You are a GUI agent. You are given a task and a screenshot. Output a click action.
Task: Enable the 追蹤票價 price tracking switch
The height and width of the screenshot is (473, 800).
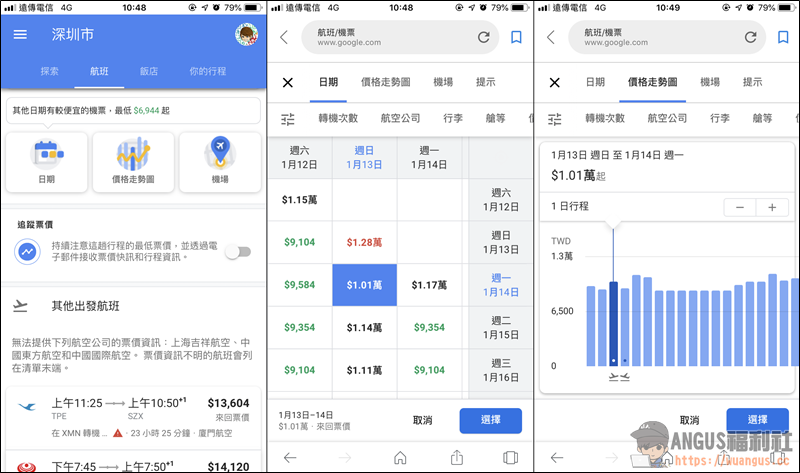click(x=237, y=252)
